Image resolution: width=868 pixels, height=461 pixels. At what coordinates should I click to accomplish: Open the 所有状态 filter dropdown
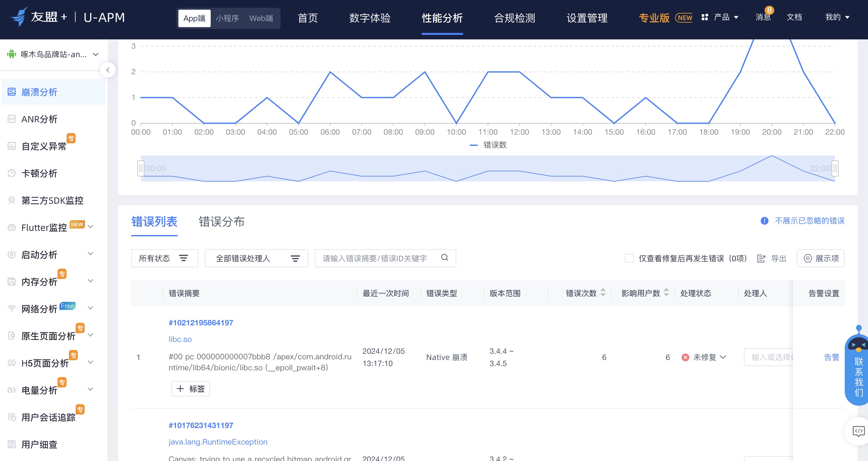(x=164, y=259)
